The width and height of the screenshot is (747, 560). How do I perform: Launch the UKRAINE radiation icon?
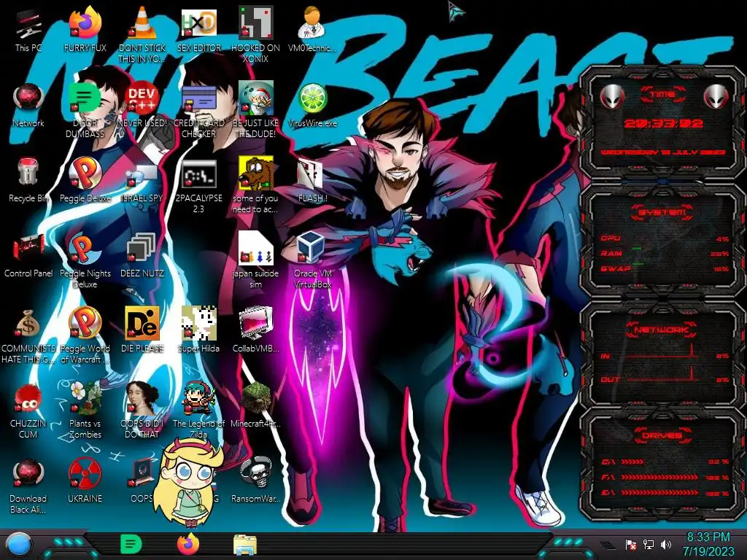point(85,474)
